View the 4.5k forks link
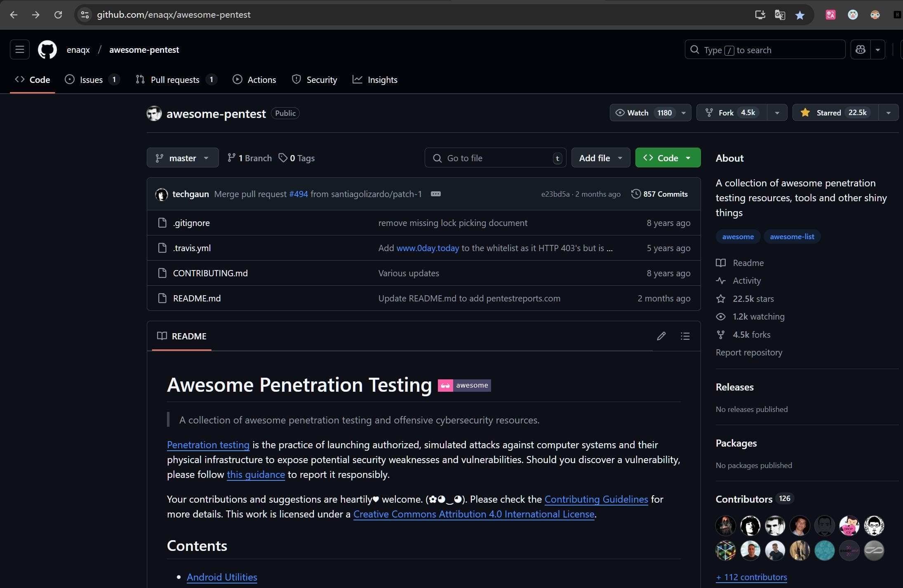The width and height of the screenshot is (903, 588). [743, 335]
